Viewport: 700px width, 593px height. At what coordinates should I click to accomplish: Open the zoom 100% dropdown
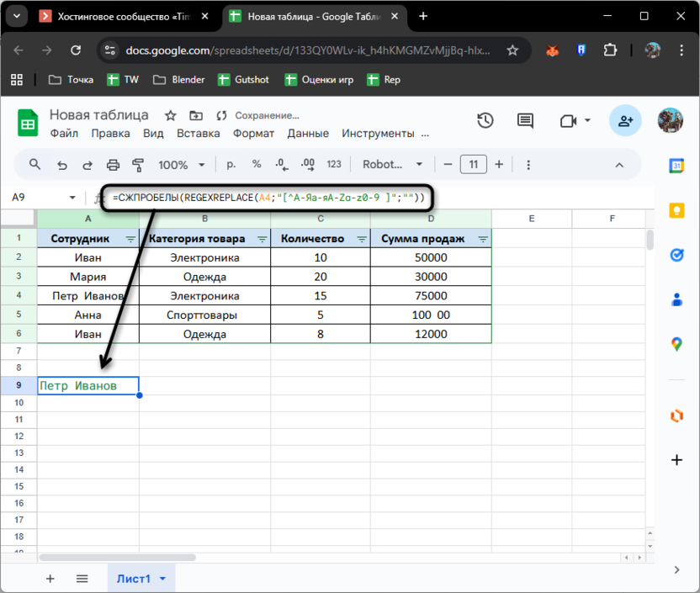180,165
